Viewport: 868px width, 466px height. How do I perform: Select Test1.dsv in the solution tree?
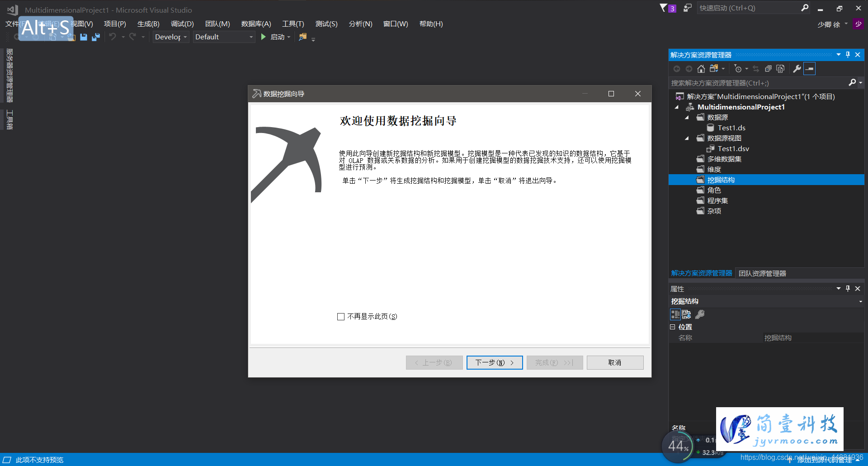pyautogui.click(x=733, y=149)
